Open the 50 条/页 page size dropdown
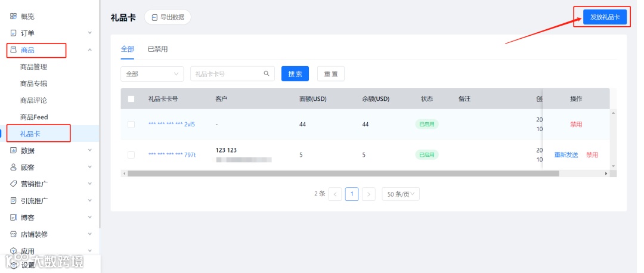Image resolution: width=644 pixels, height=273 pixels. [x=401, y=194]
